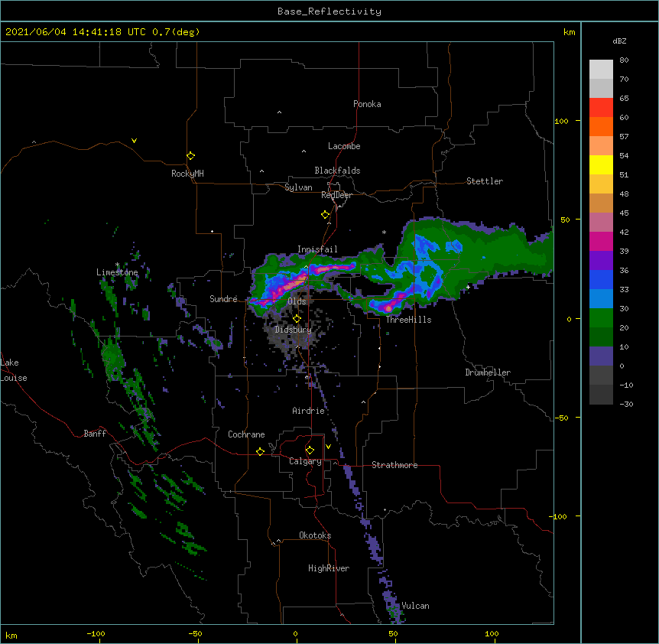Select the slate purple 0-10 dBZ swatch

pos(601,356)
